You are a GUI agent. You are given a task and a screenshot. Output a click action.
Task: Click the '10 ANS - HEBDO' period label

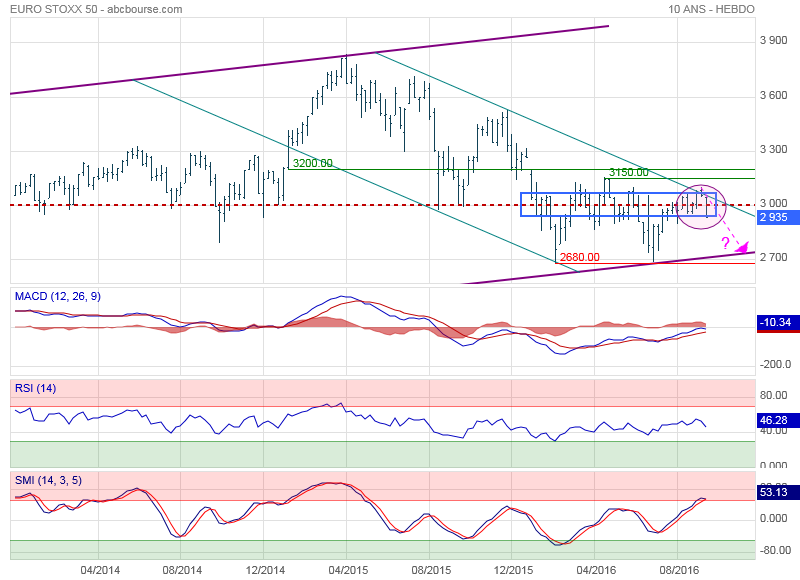pyautogui.click(x=711, y=9)
